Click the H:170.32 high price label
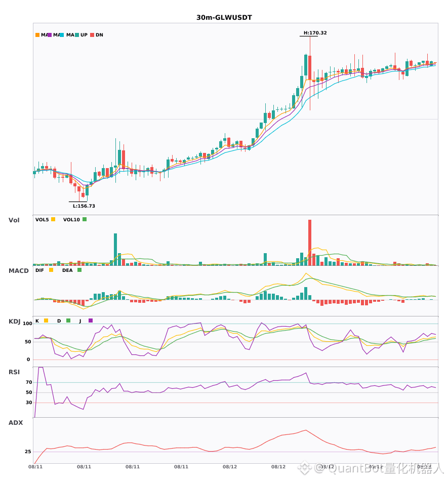448x481 pixels. pyautogui.click(x=315, y=33)
